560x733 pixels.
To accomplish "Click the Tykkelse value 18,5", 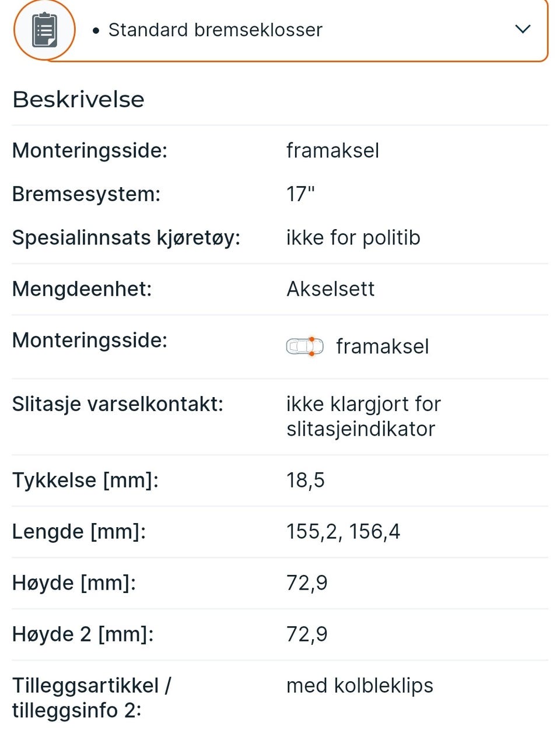I will click(305, 480).
